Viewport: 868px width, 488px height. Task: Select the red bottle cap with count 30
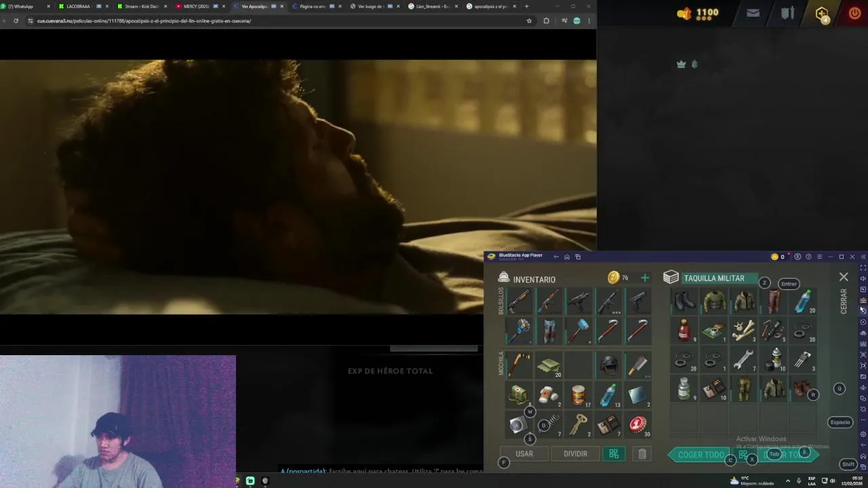coord(637,425)
